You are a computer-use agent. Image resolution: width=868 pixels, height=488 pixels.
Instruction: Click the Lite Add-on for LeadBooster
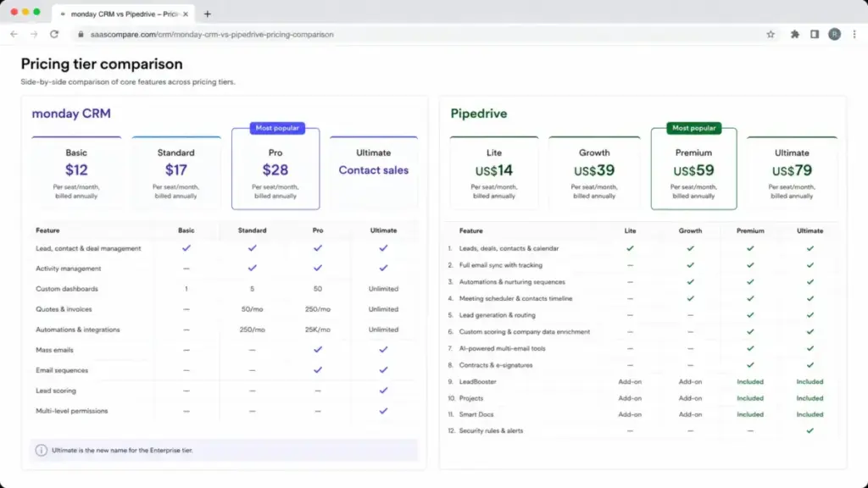tap(630, 382)
